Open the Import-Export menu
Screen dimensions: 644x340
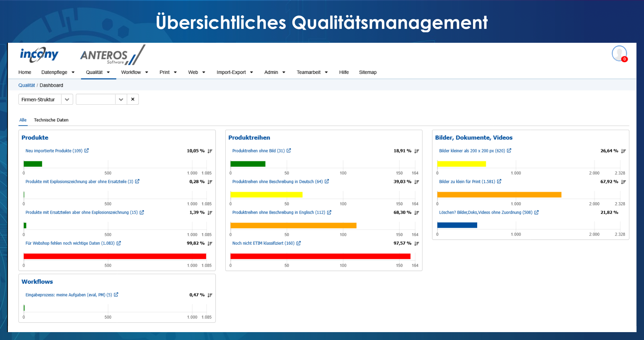point(235,72)
